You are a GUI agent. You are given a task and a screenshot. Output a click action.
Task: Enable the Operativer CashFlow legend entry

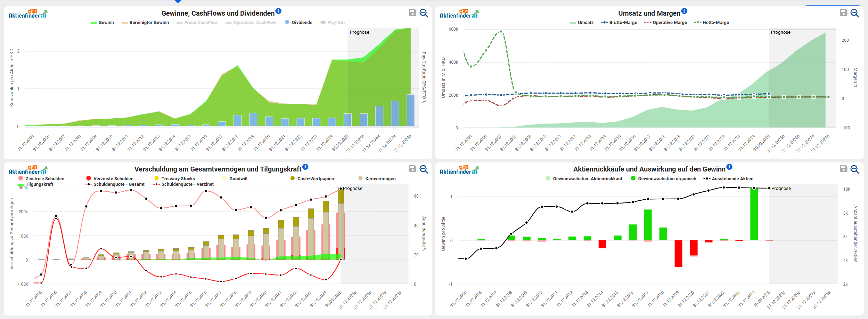[x=254, y=23]
